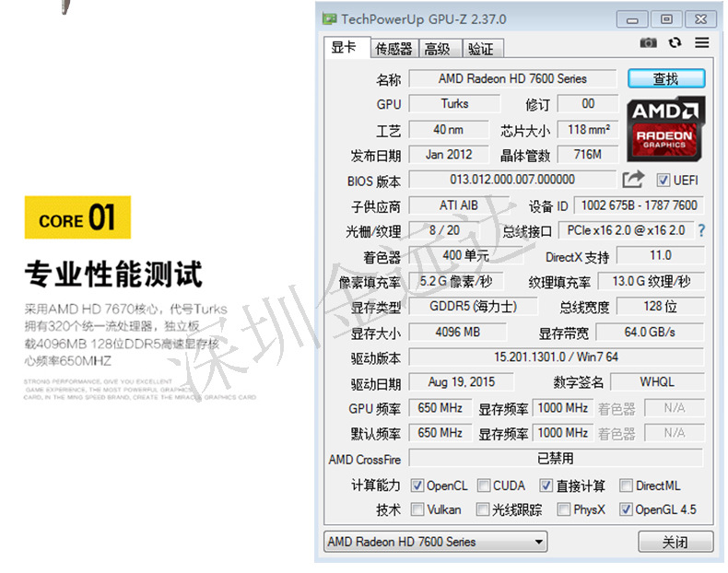This screenshot has width=728, height=573.
Task: Switch to the 传感器 tab
Action: (x=393, y=49)
